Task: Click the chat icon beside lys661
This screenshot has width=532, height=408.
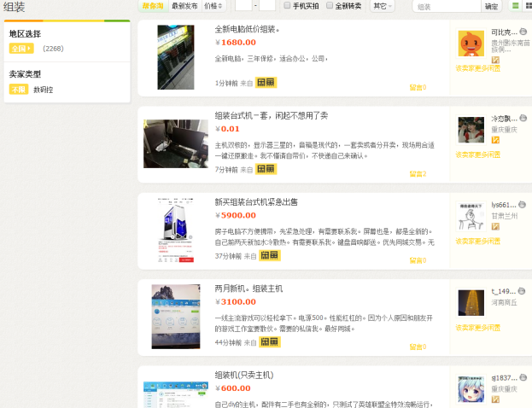Action: [522, 205]
